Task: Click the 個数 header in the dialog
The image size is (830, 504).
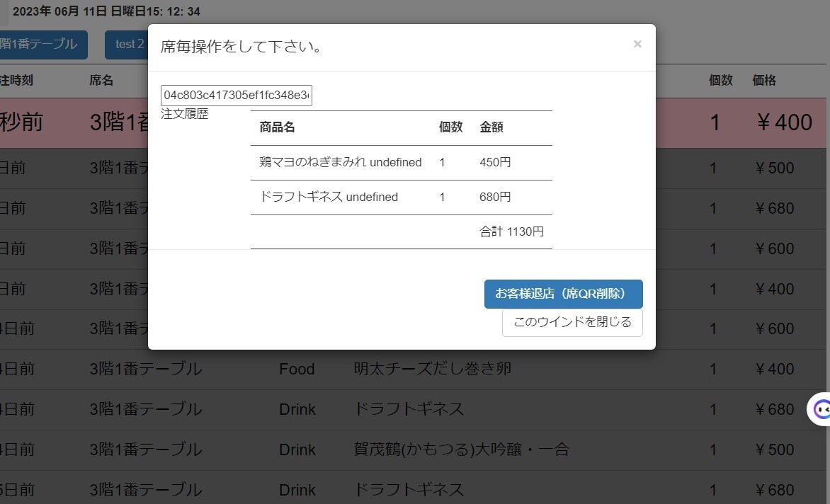Action: [450, 127]
